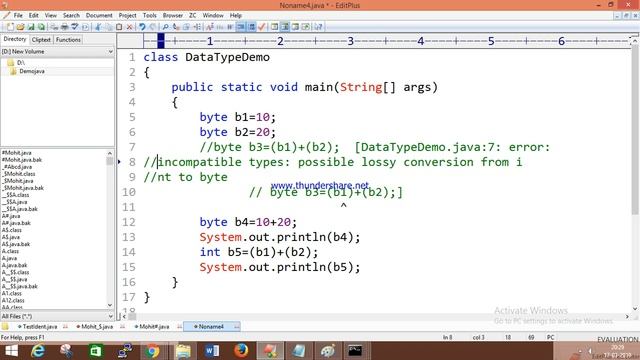Click the Cut scissors toolbar icon
640x360 pixels.
coord(98,27)
